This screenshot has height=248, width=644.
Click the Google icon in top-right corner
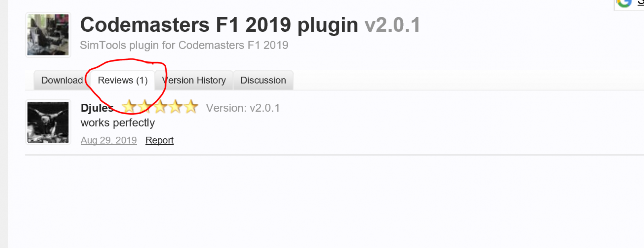(624, 2)
